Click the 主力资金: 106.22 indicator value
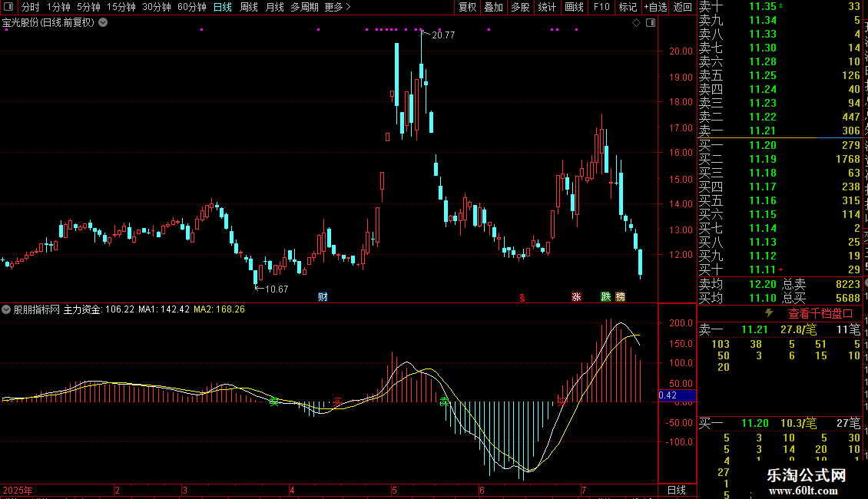The image size is (868, 499). (x=99, y=309)
